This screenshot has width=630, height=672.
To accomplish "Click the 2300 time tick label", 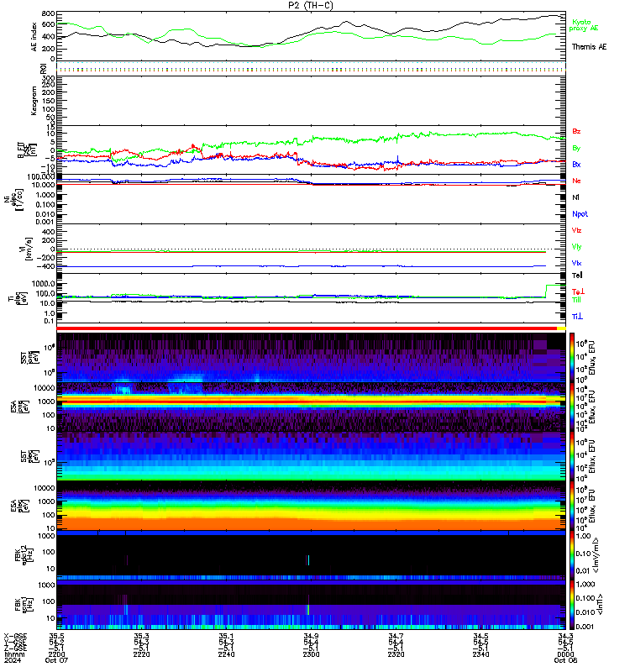I will pyautogui.click(x=311, y=654).
